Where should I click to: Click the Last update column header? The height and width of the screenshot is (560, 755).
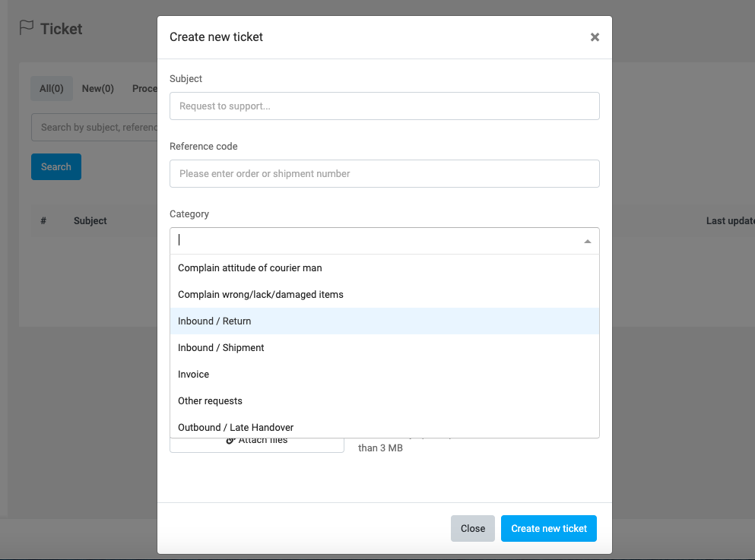(x=729, y=221)
